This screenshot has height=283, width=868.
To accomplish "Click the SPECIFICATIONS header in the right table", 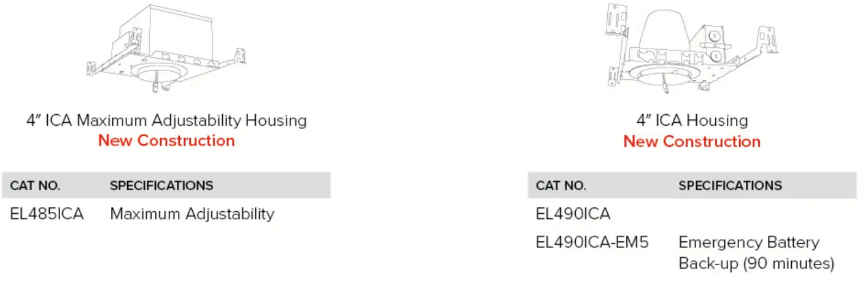I will 730,185.
